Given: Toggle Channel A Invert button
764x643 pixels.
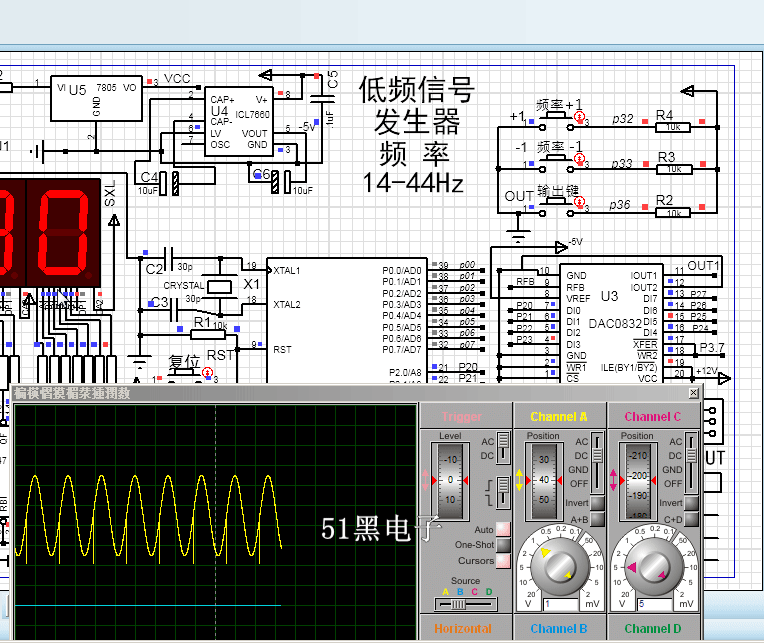Looking at the screenshot, I should pos(597,503).
